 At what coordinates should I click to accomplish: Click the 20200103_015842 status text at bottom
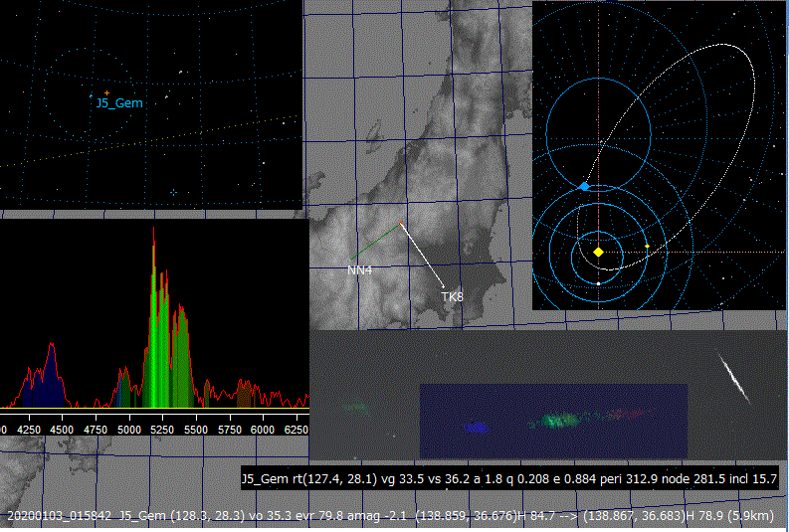click(60, 516)
